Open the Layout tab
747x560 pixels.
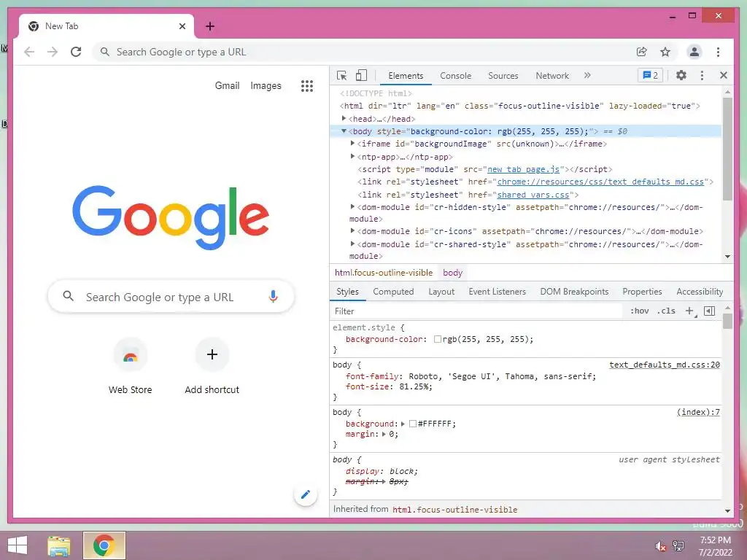[441, 292]
